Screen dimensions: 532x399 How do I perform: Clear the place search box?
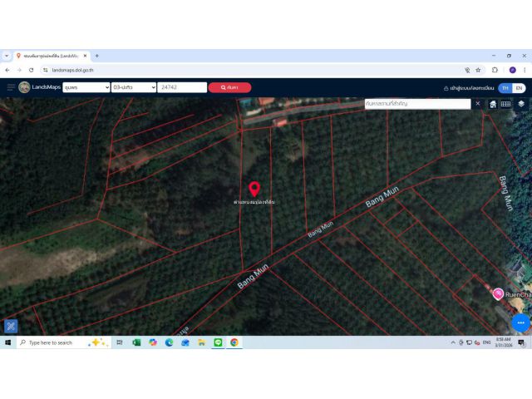click(x=478, y=103)
